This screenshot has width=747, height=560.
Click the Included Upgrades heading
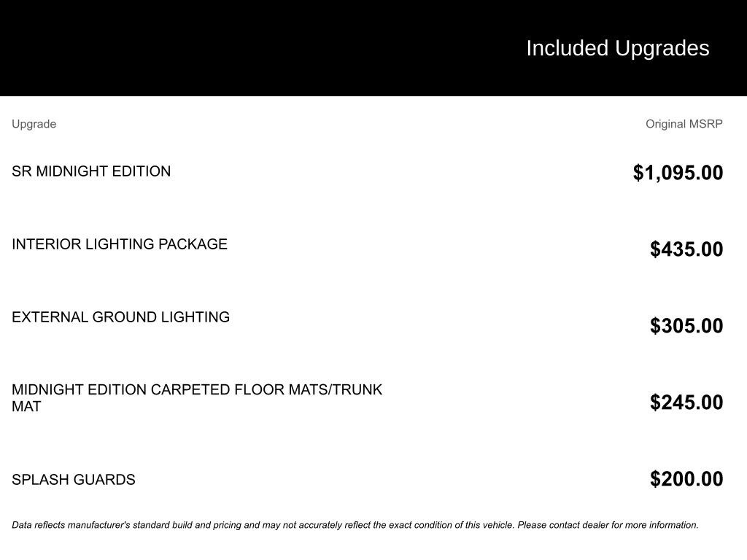[x=617, y=48]
